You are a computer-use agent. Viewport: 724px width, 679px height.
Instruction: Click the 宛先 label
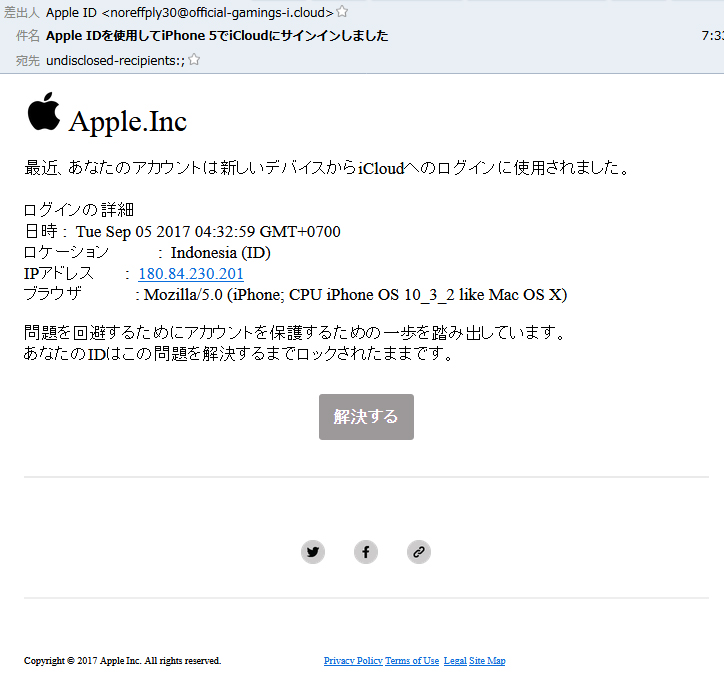28,60
